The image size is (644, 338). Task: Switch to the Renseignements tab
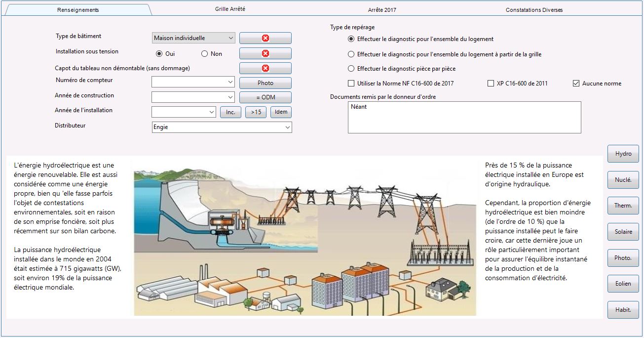click(x=78, y=10)
